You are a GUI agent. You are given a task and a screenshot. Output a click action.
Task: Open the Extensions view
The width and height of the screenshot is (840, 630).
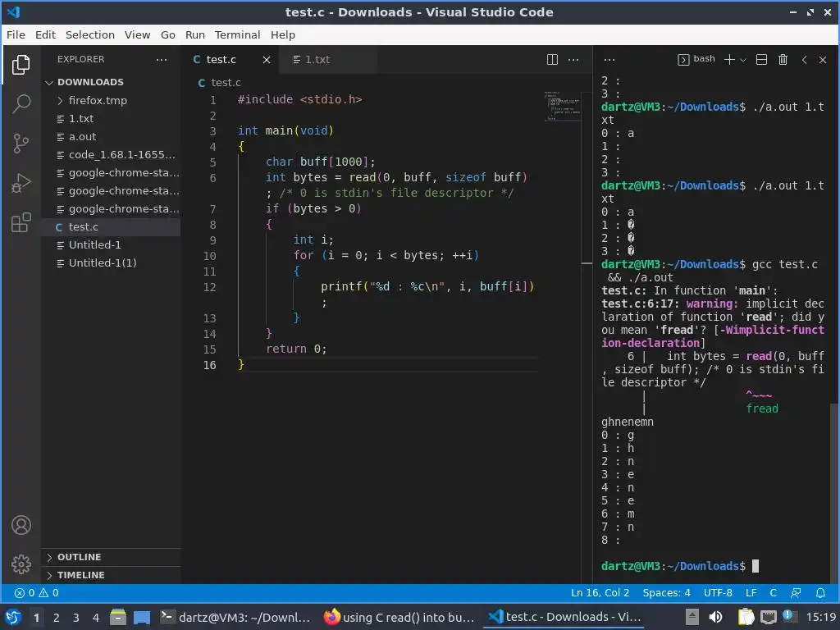21,222
